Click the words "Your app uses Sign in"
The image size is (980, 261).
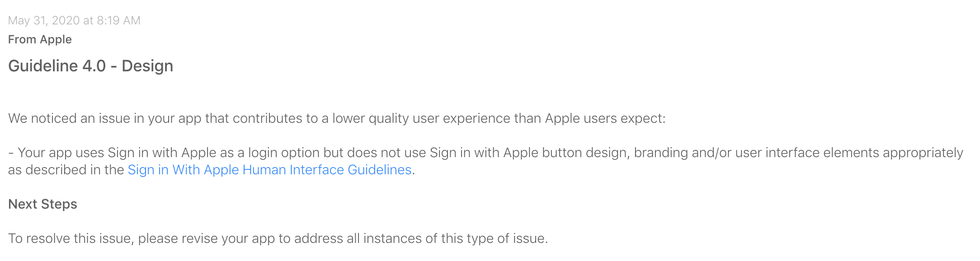(x=80, y=153)
